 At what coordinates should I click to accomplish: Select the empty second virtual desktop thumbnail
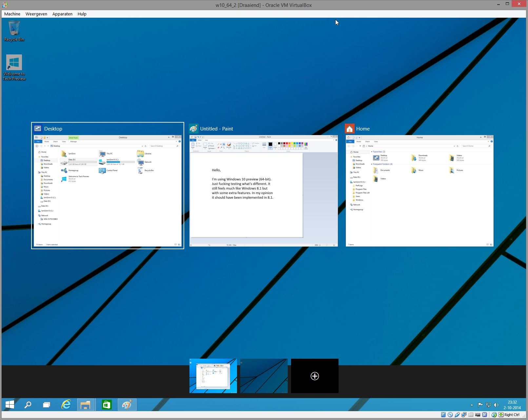click(x=264, y=376)
